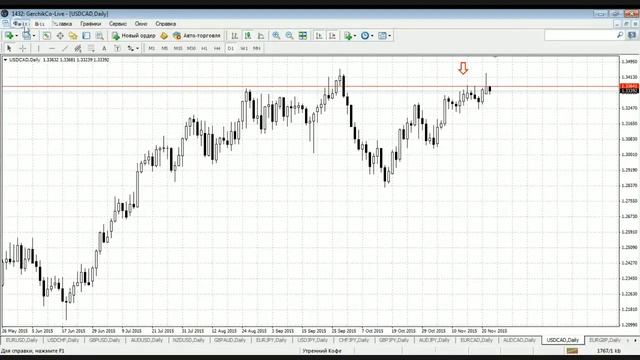The height and width of the screenshot is (360, 640).
Task: Click the Новый ордер button
Action: tap(134, 36)
